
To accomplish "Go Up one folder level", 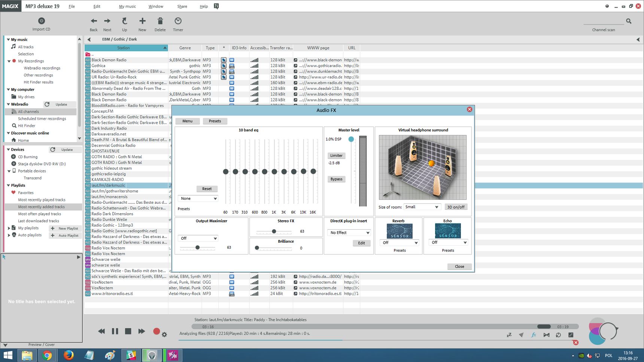I will tap(124, 21).
